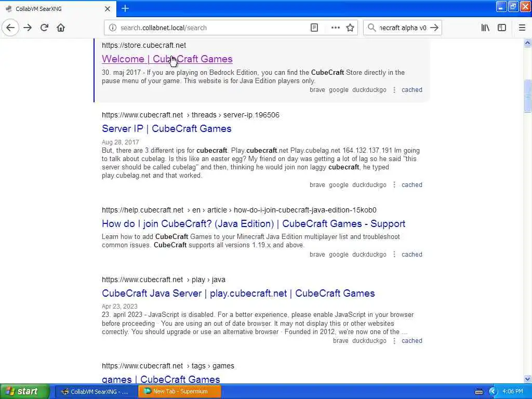Open cached link for Welcome result
The height and width of the screenshot is (399, 532).
pyautogui.click(x=412, y=90)
